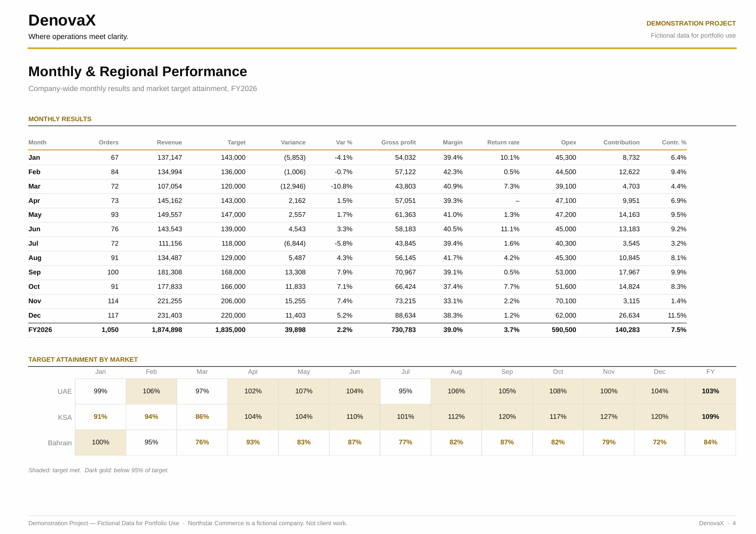Image resolution: width=756 pixels, height=534 pixels.
Task: Click Jun return rate 11.1%
Action: 510,229
